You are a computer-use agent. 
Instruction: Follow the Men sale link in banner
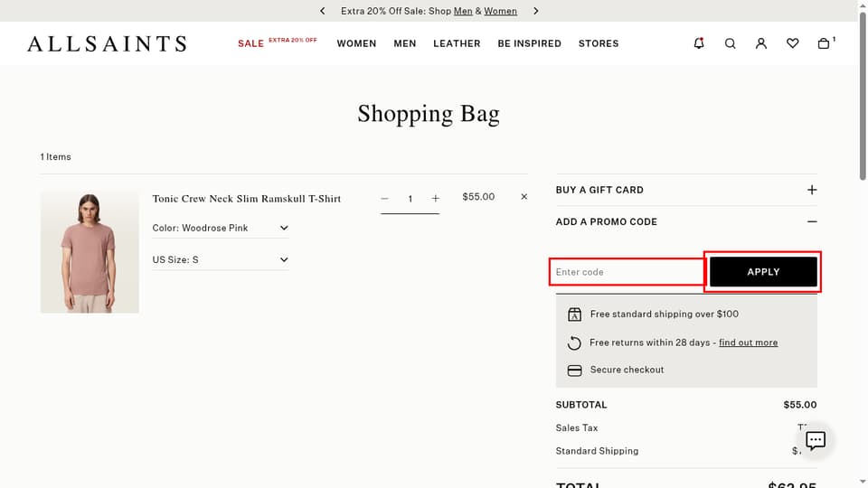[x=463, y=11]
